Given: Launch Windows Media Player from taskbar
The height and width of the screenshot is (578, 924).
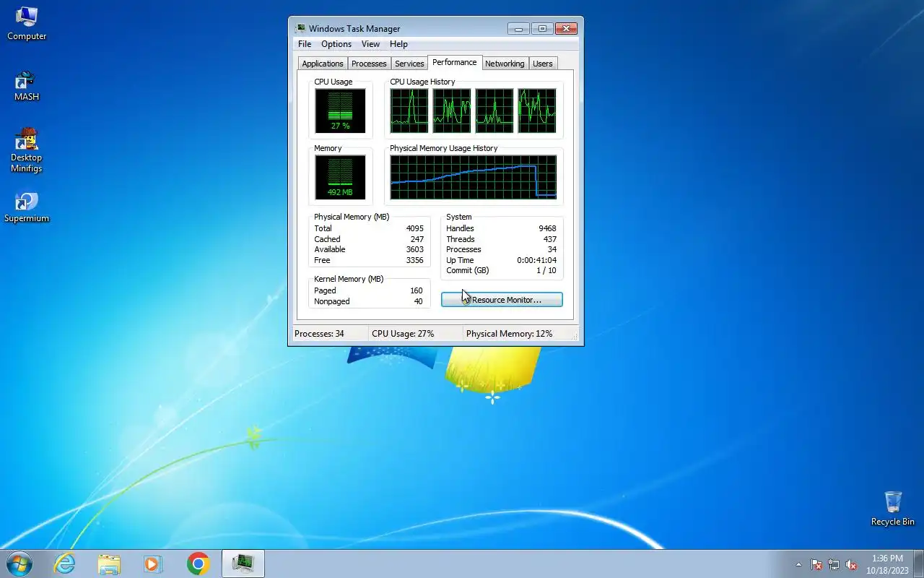Looking at the screenshot, I should pyautogui.click(x=153, y=564).
